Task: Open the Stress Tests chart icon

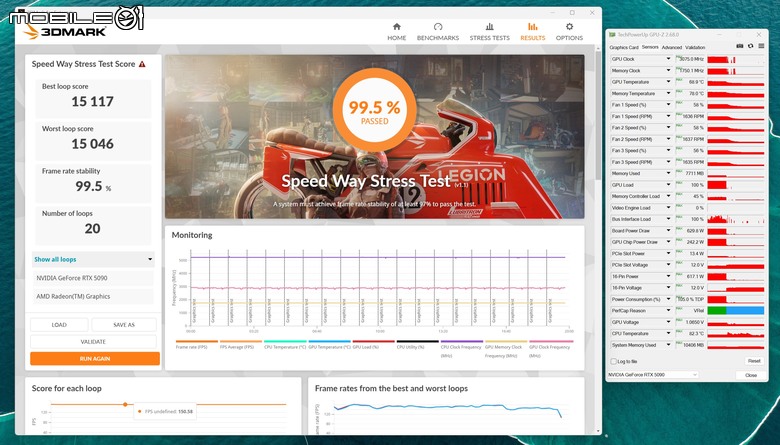Action: [x=489, y=27]
